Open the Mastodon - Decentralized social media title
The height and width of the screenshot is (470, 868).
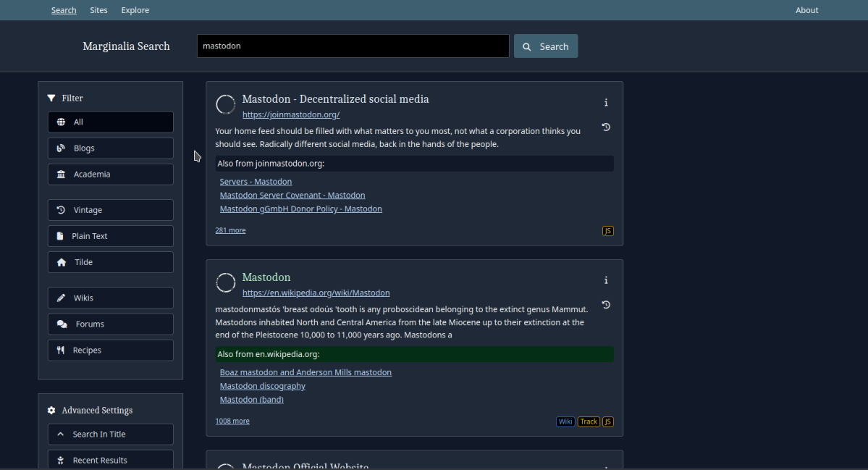click(x=335, y=99)
